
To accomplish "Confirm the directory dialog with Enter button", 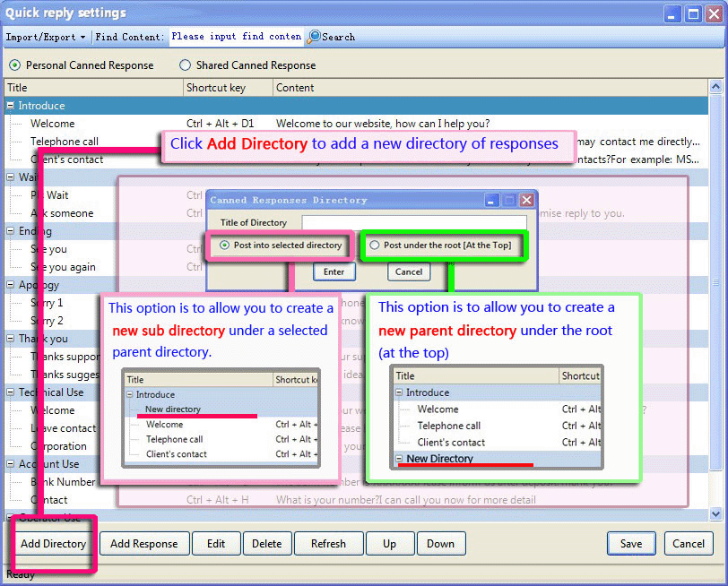I will click(x=334, y=271).
